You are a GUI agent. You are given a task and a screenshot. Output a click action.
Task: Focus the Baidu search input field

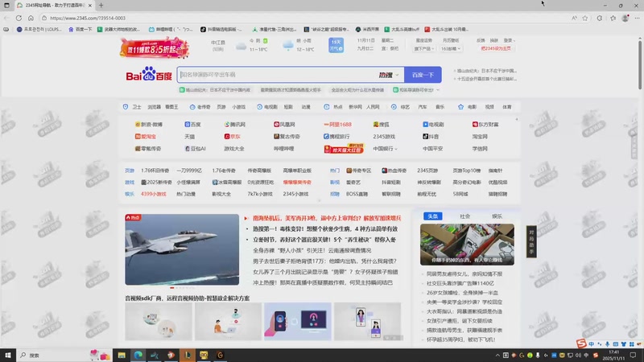click(277, 75)
